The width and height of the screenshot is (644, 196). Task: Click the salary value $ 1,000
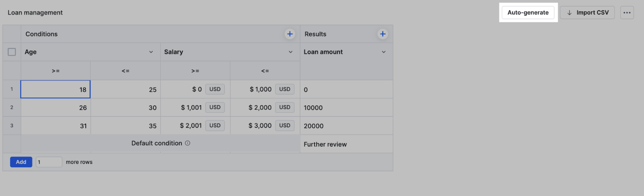coord(260,89)
